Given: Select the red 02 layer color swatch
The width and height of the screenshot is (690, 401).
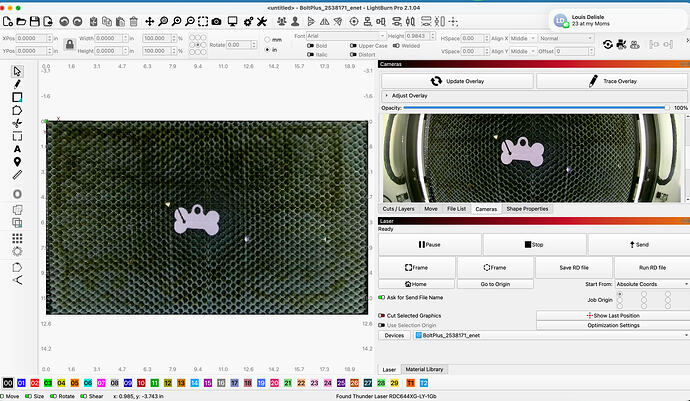Looking at the screenshot, I should [x=35, y=383].
